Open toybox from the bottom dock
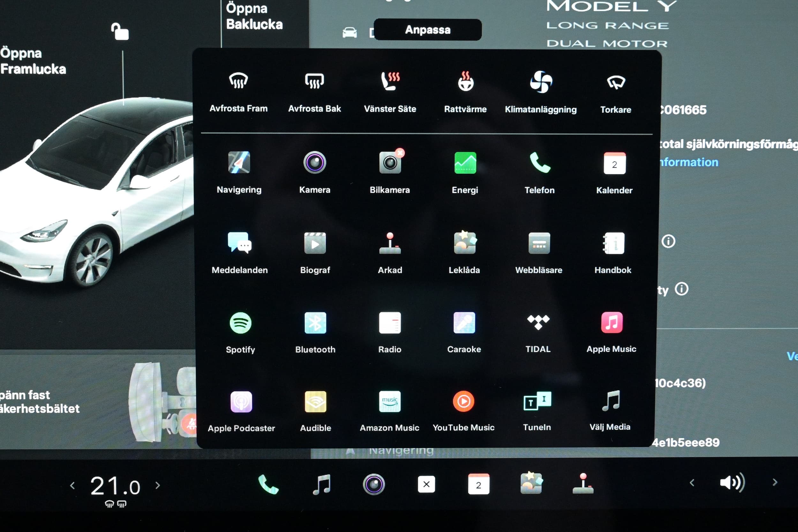Viewport: 798px width, 532px height. 531,483
